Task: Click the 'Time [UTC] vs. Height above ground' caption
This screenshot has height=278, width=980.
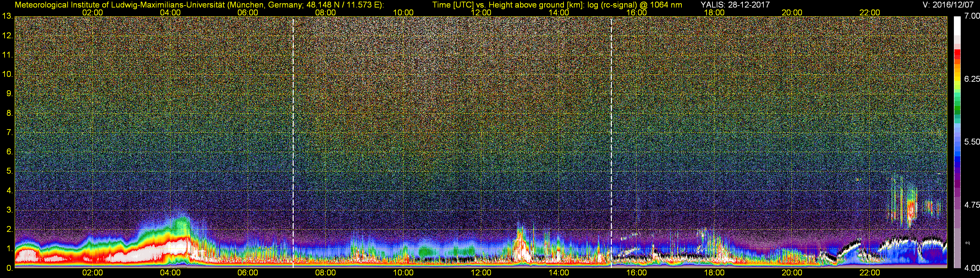Action: pos(557,5)
